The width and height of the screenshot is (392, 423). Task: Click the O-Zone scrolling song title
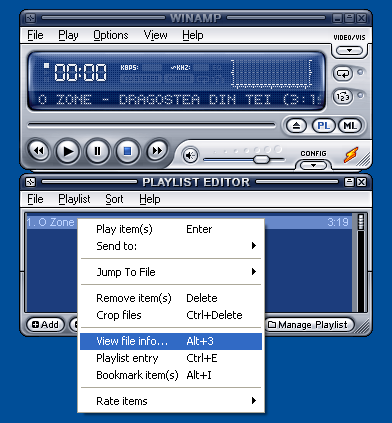tap(180, 99)
